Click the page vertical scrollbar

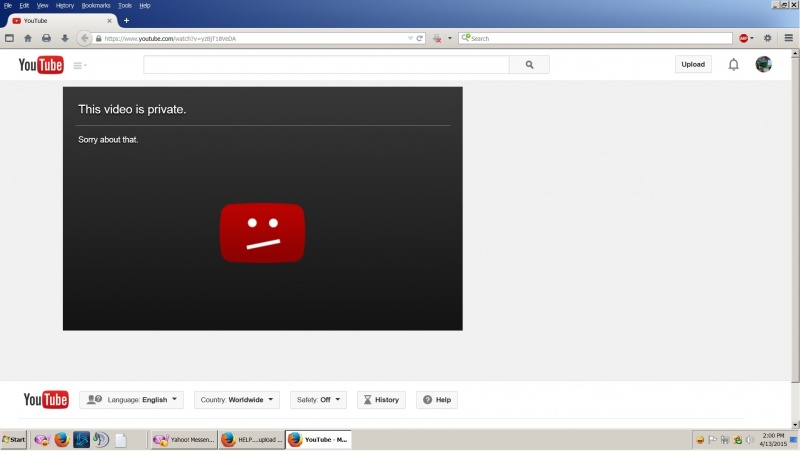click(x=795, y=219)
